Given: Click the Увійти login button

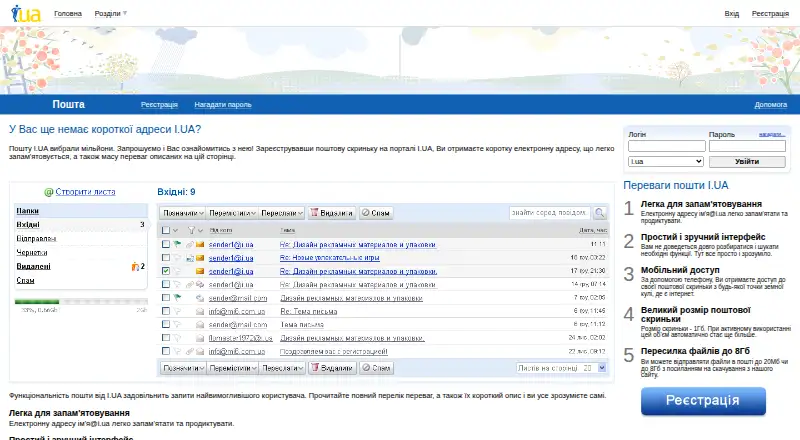Looking at the screenshot, I should [747, 161].
